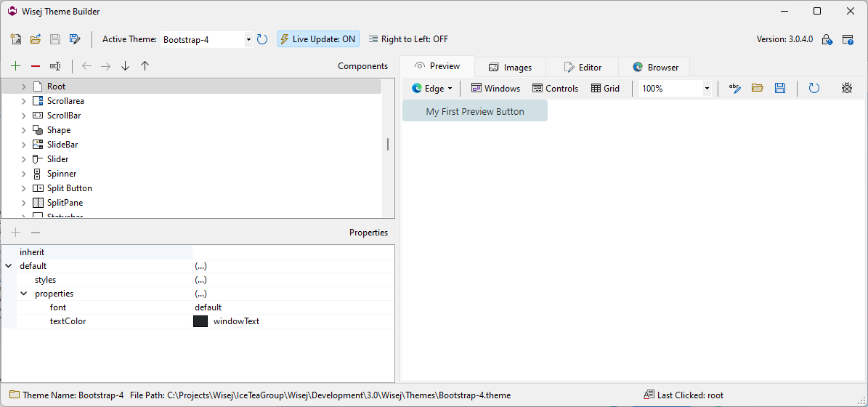The width and height of the screenshot is (868, 407).
Task: Open the 100% zoom dropdown
Action: (x=706, y=88)
